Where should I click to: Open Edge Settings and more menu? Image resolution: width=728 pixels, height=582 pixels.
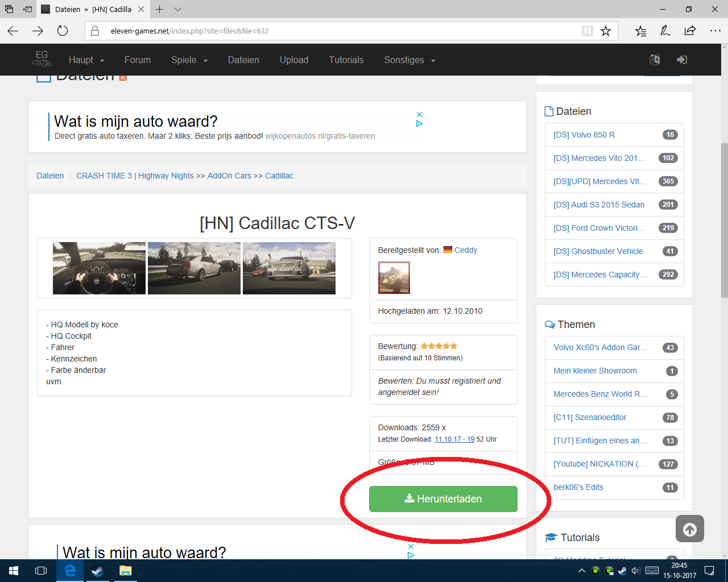pos(715,31)
